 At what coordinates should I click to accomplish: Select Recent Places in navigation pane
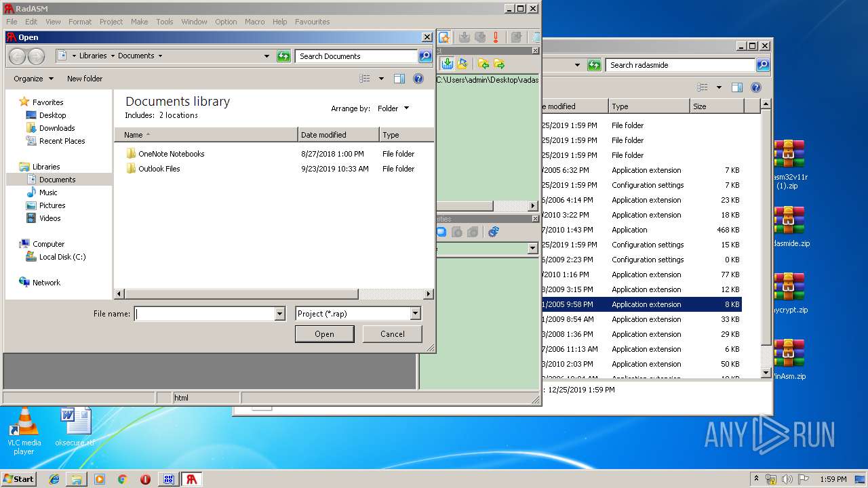pyautogui.click(x=56, y=141)
